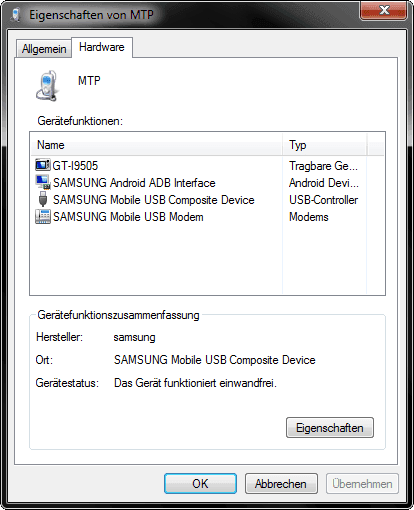Close the Eigenschaften von MTP dialog

coord(383,10)
